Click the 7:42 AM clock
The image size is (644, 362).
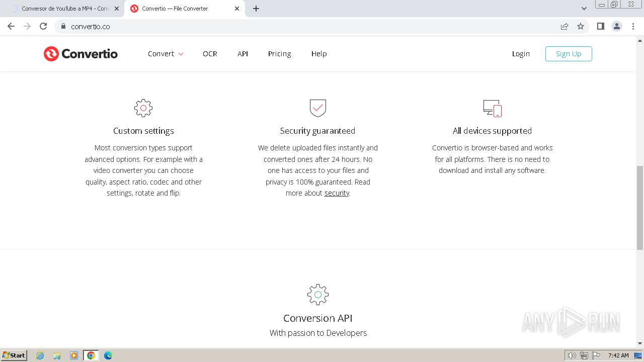(x=618, y=355)
